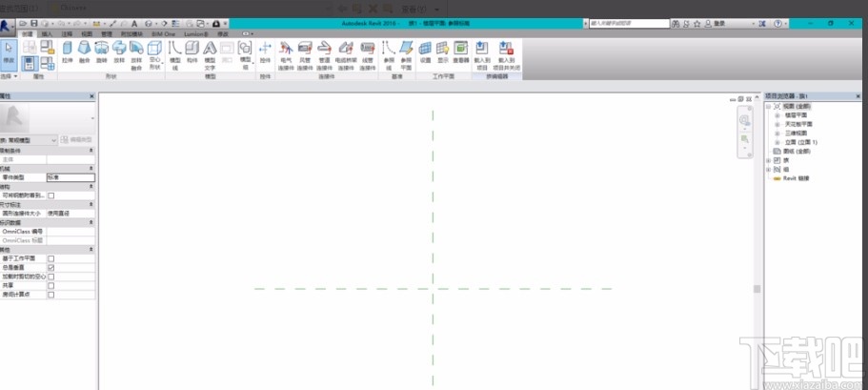Collapse the 机械 properties section
This screenshot has width=868, height=390.
point(91,169)
